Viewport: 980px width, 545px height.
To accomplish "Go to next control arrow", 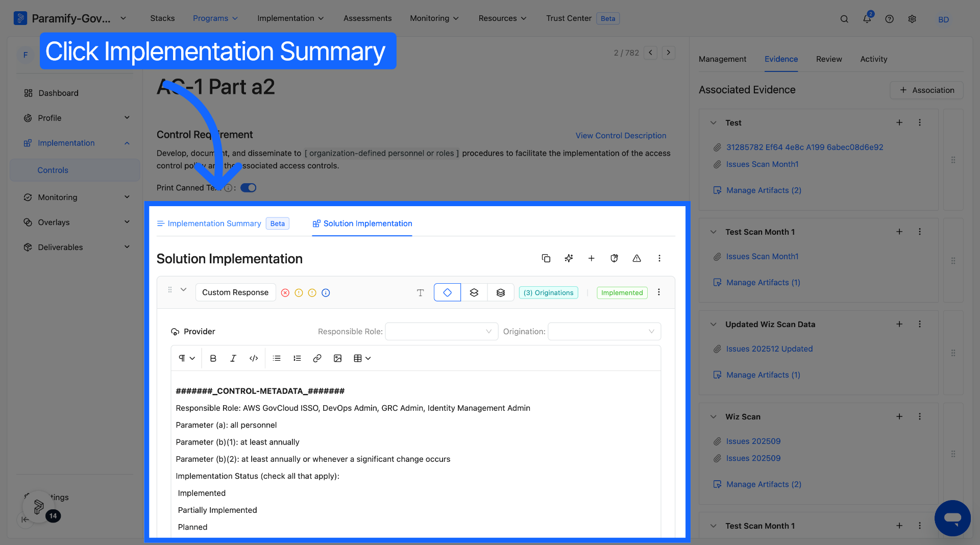I will pyautogui.click(x=669, y=53).
